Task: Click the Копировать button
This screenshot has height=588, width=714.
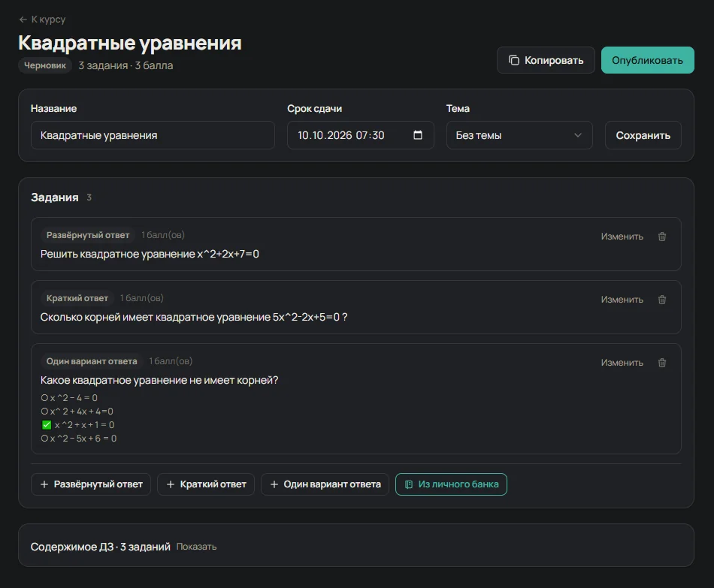Action: tap(546, 60)
